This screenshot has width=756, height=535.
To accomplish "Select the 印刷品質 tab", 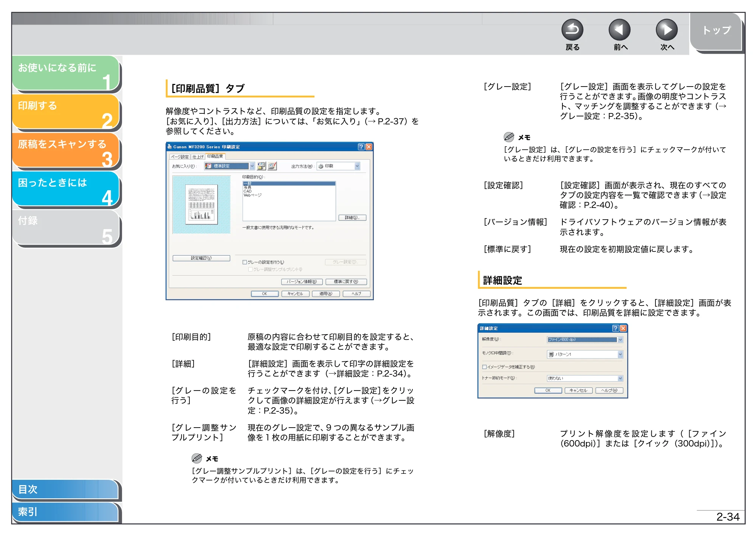I will [x=215, y=156].
